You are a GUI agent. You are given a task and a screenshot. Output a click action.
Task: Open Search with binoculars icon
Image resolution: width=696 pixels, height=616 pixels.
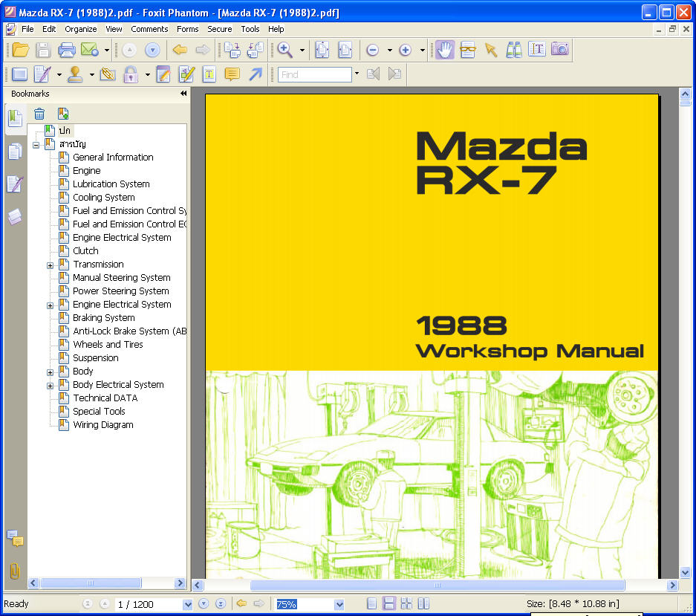click(514, 50)
